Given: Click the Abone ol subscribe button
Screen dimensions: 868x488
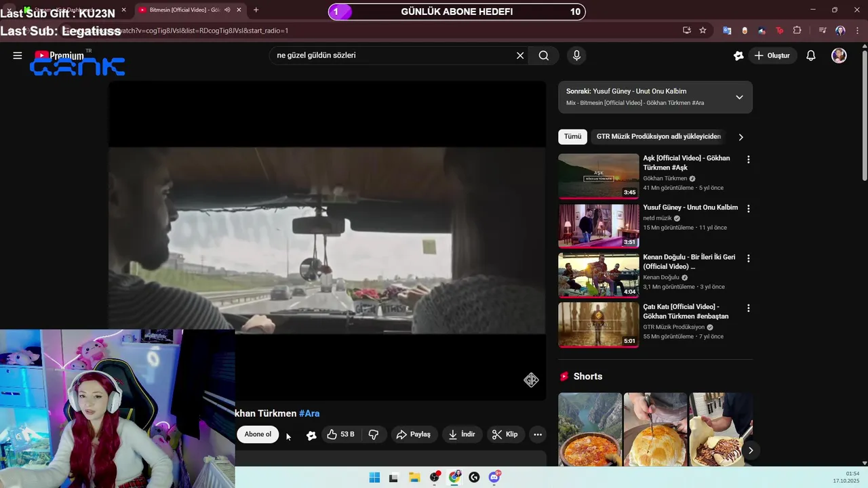Looking at the screenshot, I should click(258, 434).
